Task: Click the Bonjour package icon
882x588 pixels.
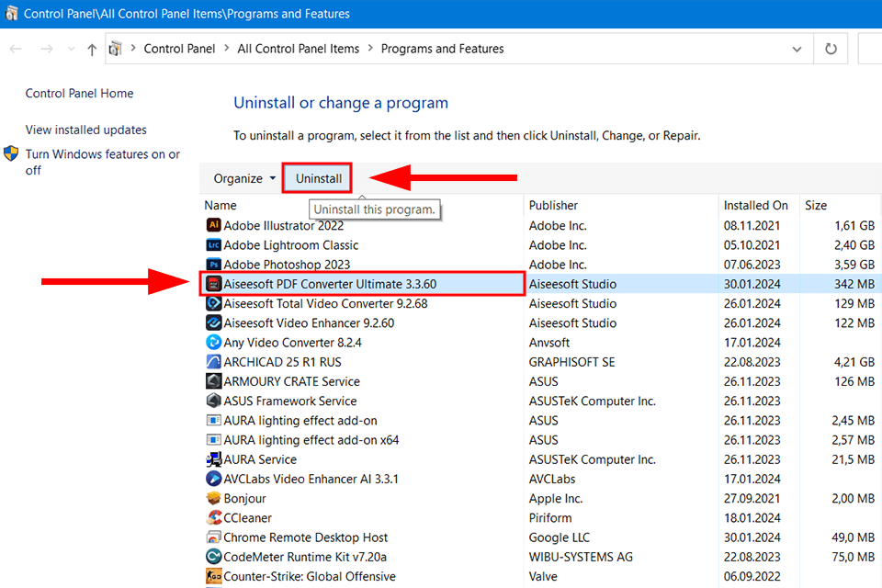Action: (x=214, y=498)
